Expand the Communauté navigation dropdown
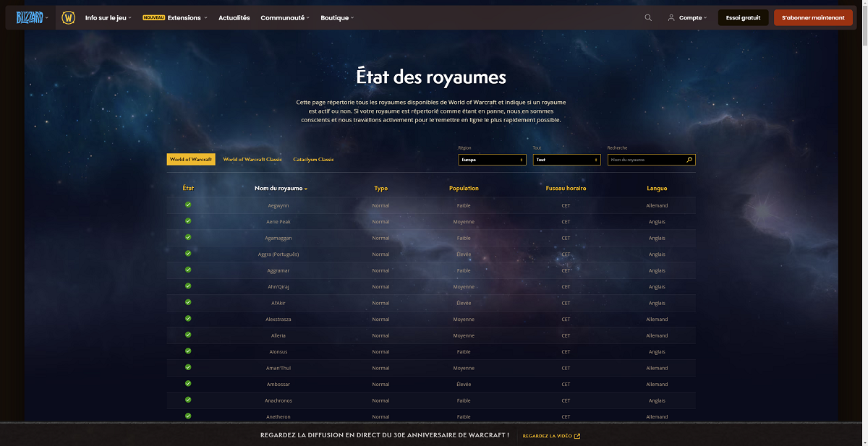 [x=284, y=17]
